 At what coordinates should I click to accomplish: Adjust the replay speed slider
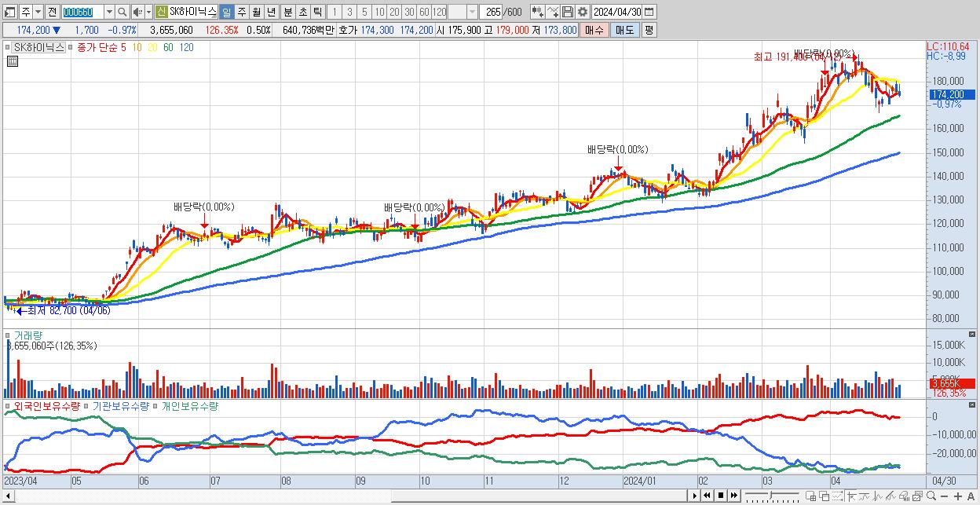tap(772, 496)
